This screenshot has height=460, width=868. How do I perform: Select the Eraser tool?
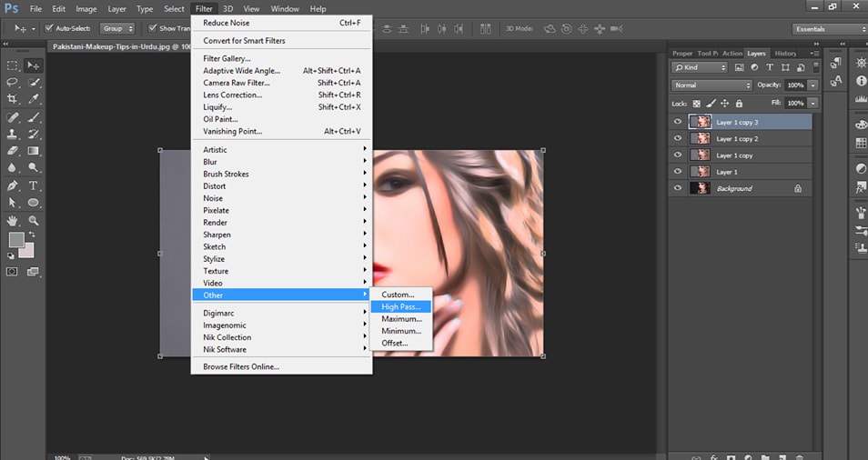point(13,151)
